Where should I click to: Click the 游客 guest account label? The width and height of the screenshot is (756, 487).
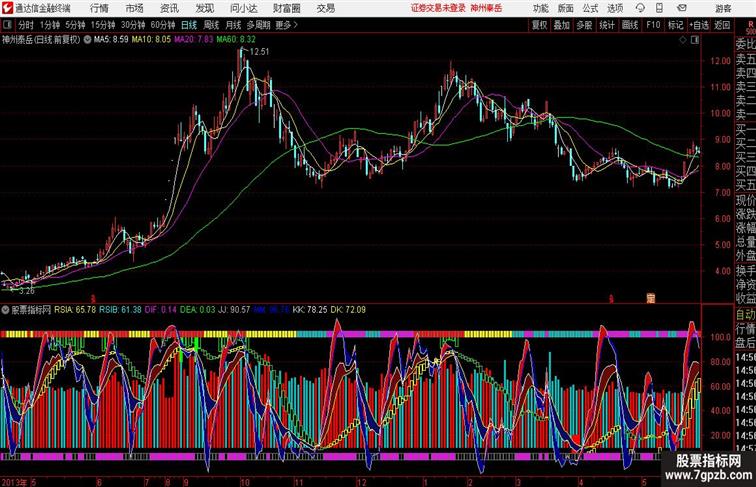(x=723, y=8)
